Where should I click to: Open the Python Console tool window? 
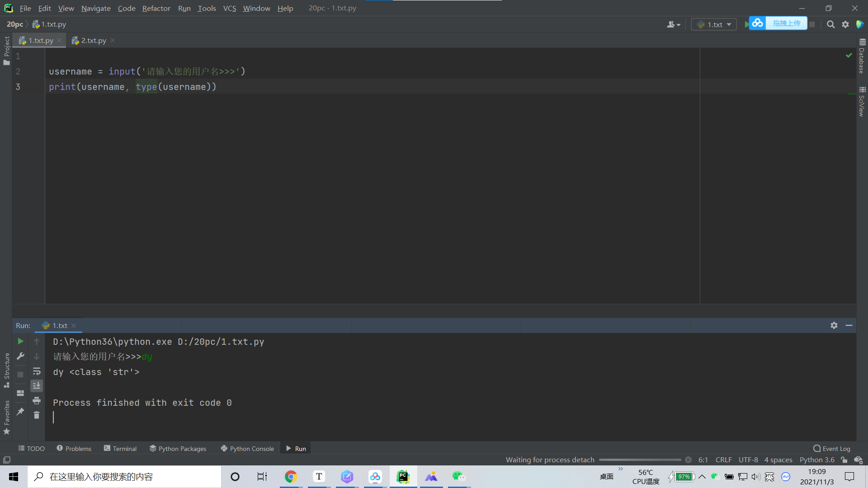(x=247, y=448)
